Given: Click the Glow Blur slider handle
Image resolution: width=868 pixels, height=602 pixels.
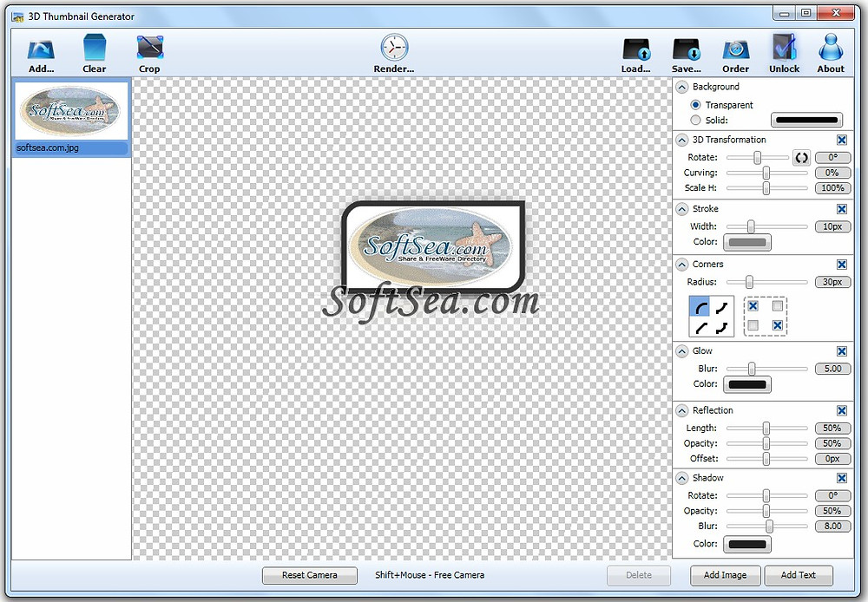Looking at the screenshot, I should [752, 369].
